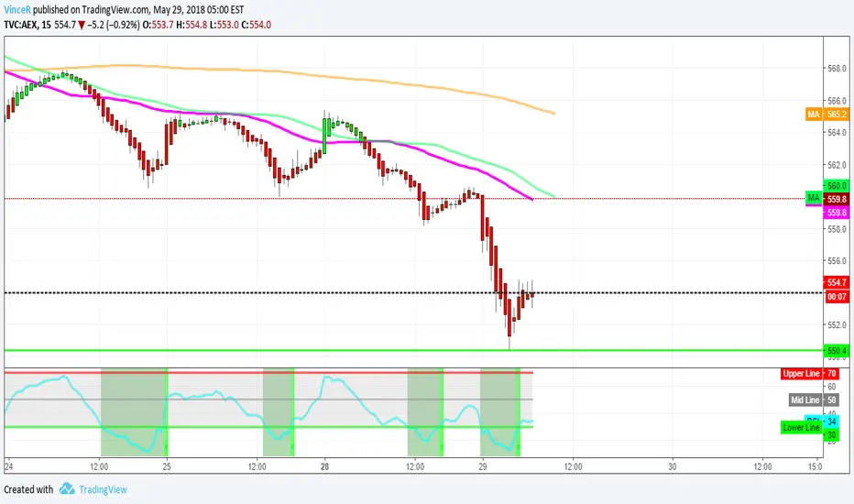This screenshot has width=854, height=504.
Task: Click the high value H:554.8
Action: point(192,25)
